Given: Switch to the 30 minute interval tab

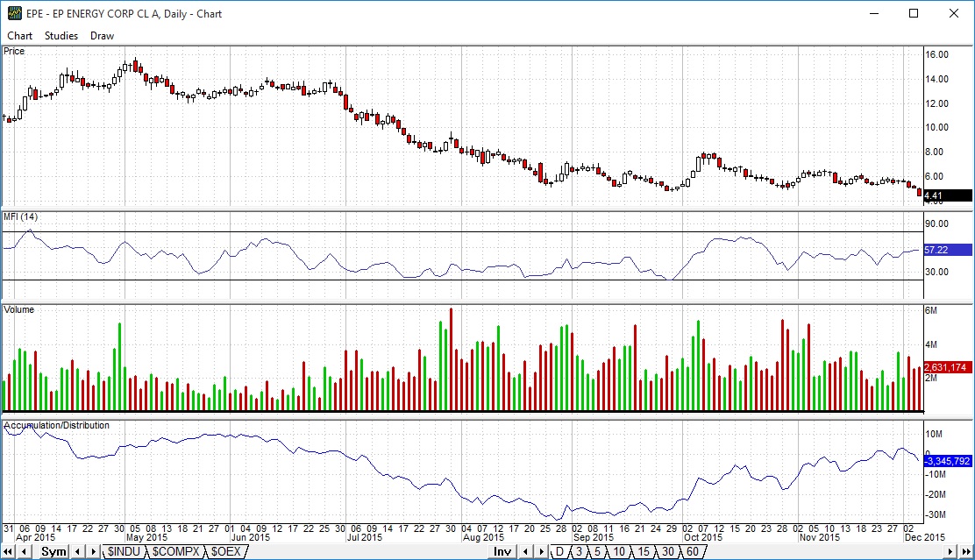Looking at the screenshot, I should (668, 552).
